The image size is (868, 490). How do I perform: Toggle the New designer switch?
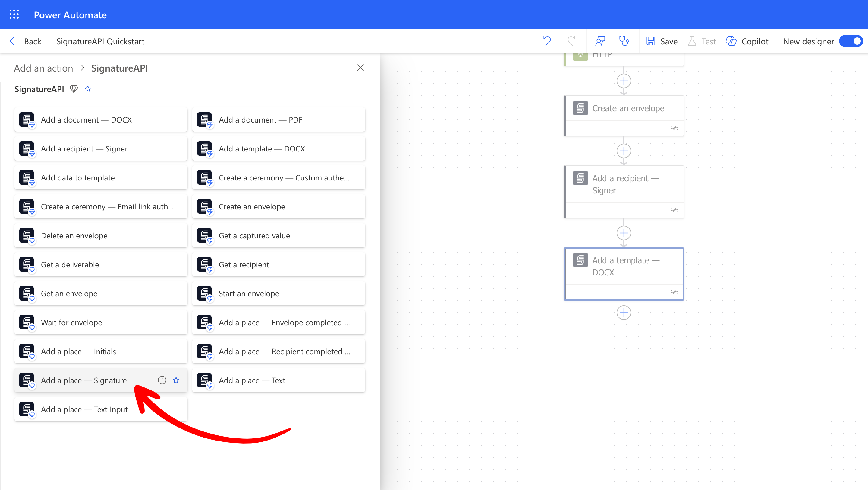point(851,41)
